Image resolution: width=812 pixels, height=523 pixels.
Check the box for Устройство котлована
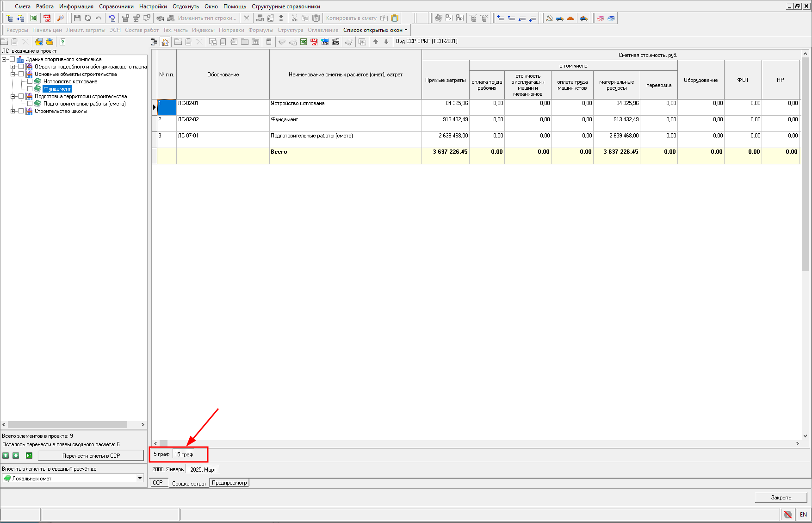[x=30, y=81]
